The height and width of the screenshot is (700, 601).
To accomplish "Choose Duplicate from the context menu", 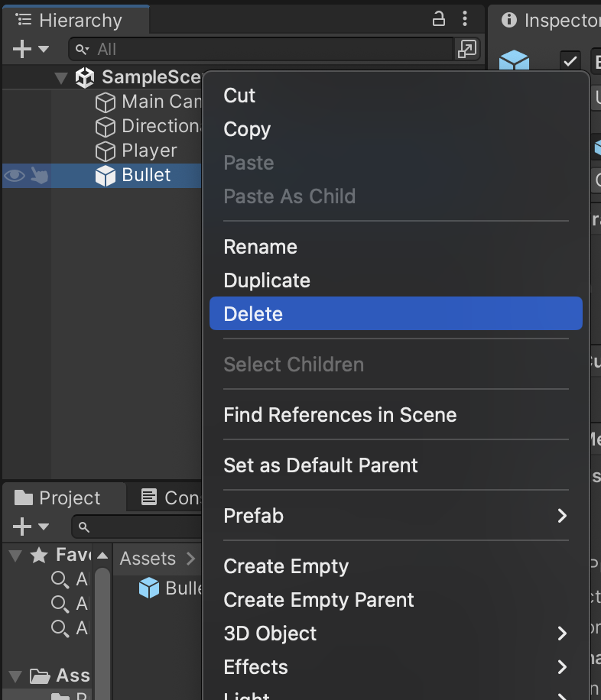I will click(x=267, y=280).
